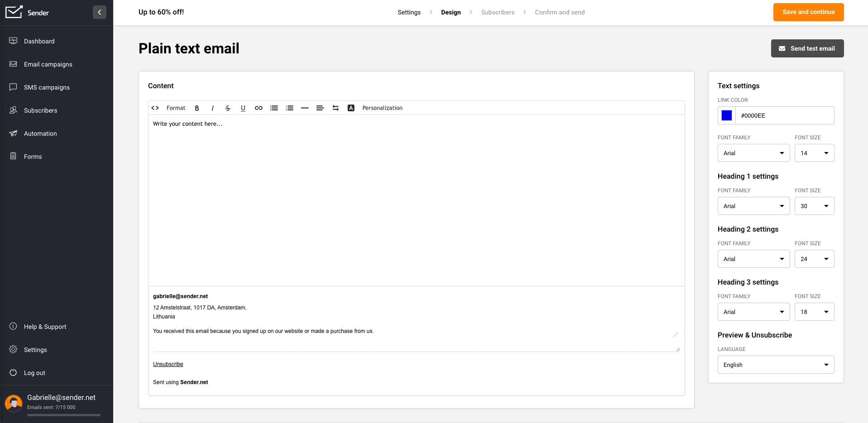Toggle HTML source code view
Screen dimensions: 868x423
tap(155, 108)
